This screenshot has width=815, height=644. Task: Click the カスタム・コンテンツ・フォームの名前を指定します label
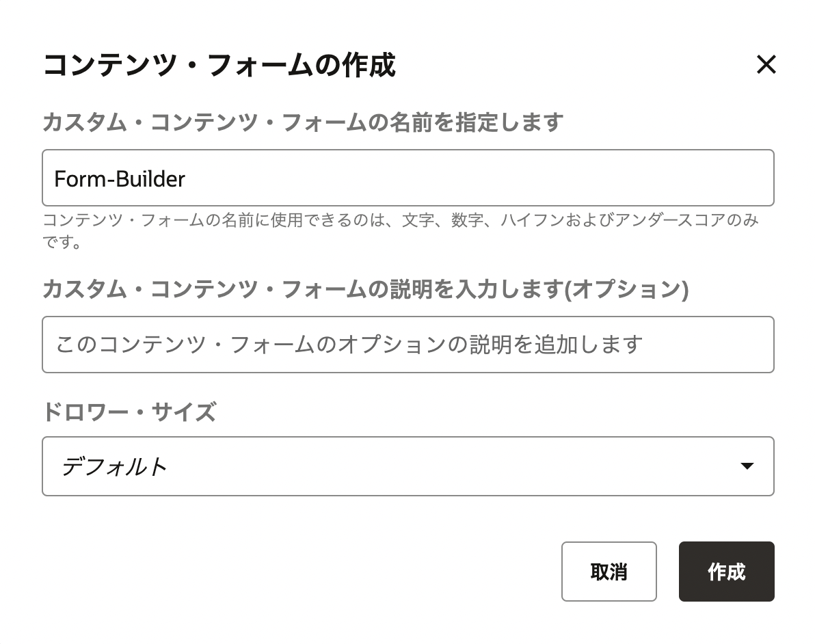(302, 123)
